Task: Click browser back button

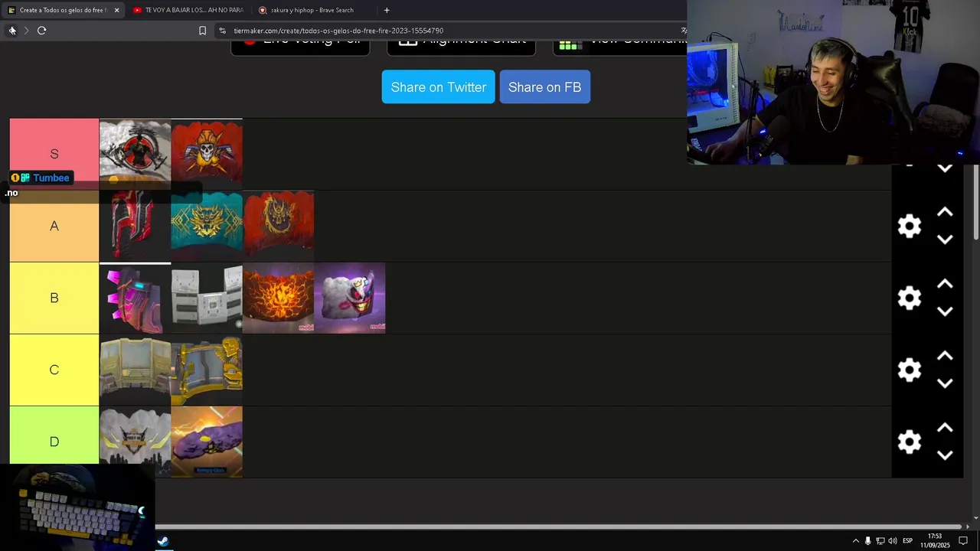Action: [11, 31]
